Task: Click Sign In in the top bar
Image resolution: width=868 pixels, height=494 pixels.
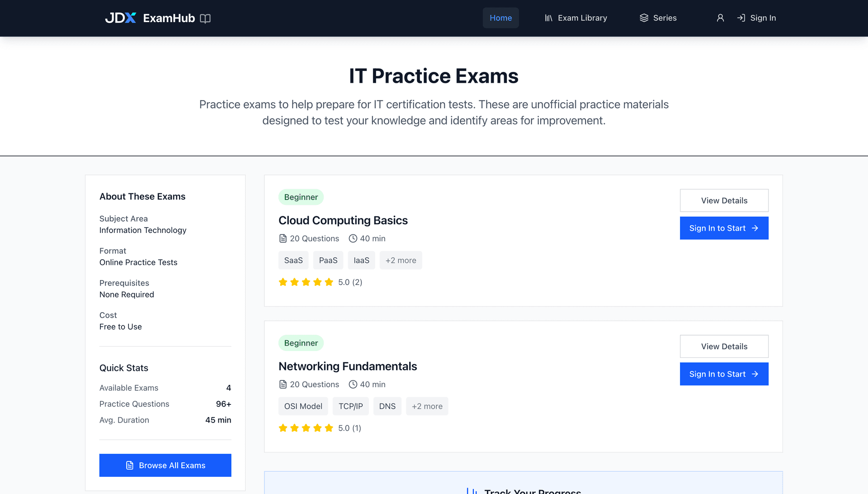Action: click(763, 18)
